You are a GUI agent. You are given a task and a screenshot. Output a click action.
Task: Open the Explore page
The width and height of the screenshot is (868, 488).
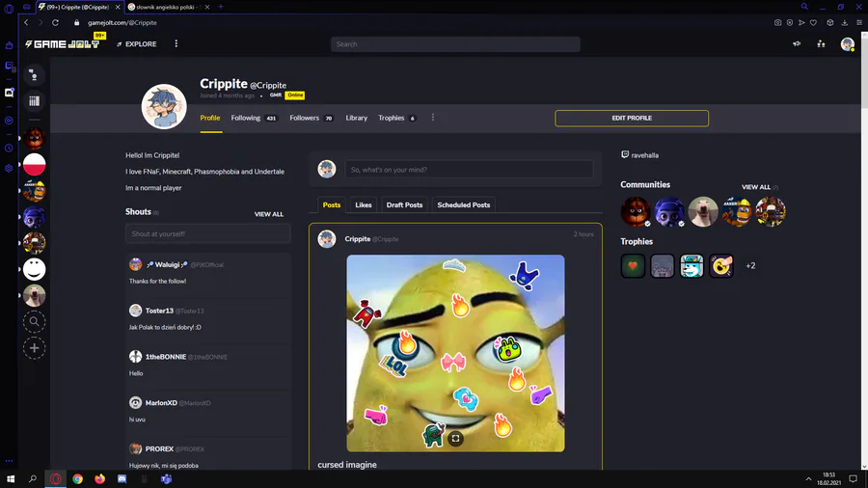(137, 43)
